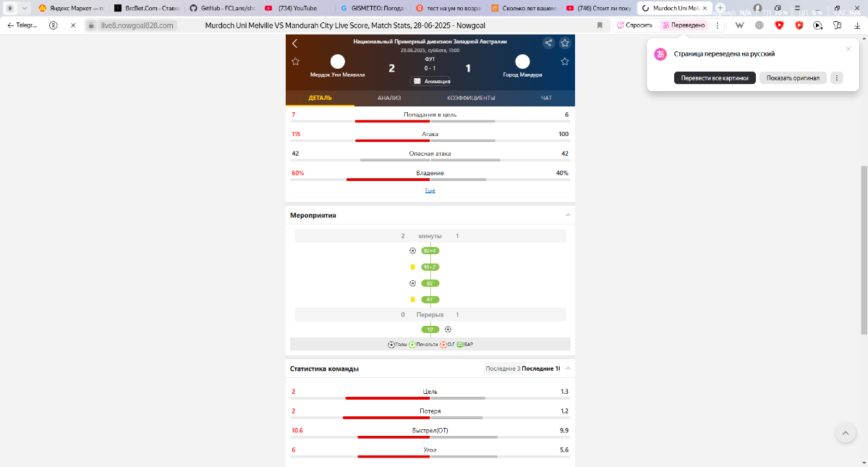Viewport: 868px width, 467px height.
Task: Open the КОЭФФИЦИЕНТЫ tab
Action: (471, 98)
